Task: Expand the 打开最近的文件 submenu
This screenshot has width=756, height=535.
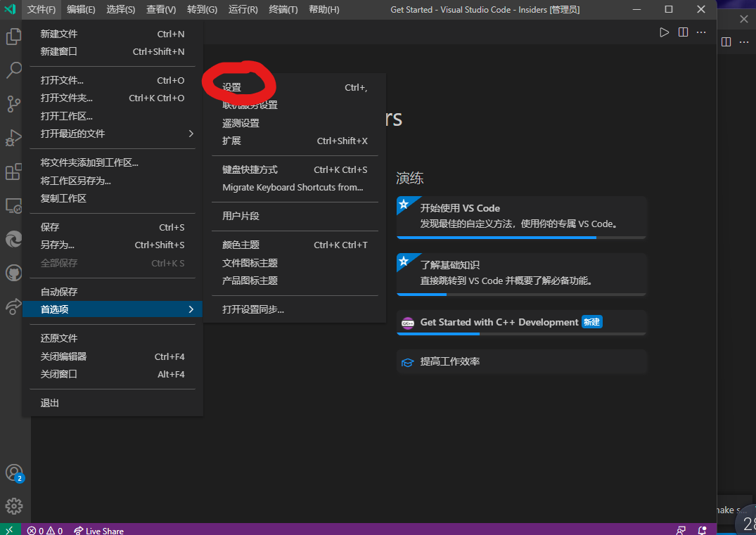Action: point(113,134)
